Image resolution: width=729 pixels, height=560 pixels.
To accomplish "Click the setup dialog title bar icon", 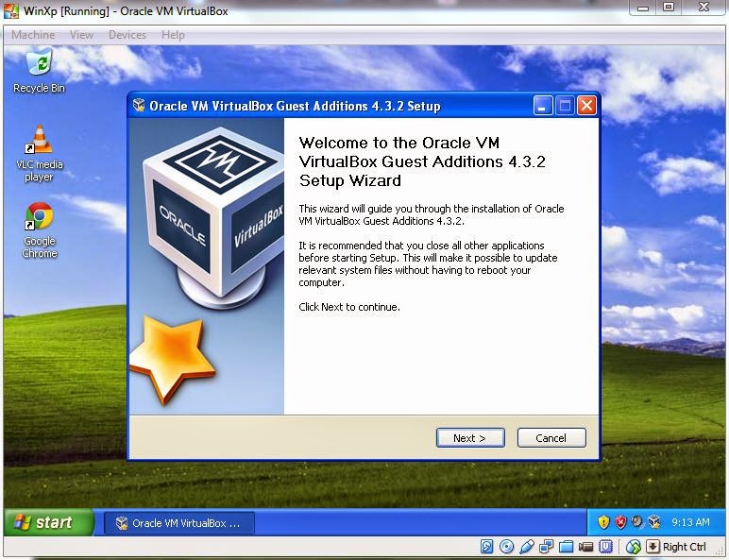I will coord(139,106).
